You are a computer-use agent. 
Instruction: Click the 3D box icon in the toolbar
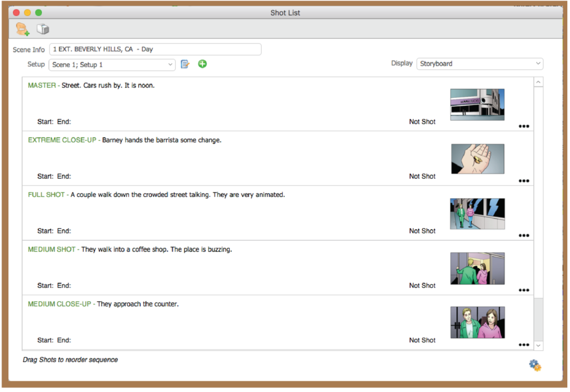[x=43, y=29]
